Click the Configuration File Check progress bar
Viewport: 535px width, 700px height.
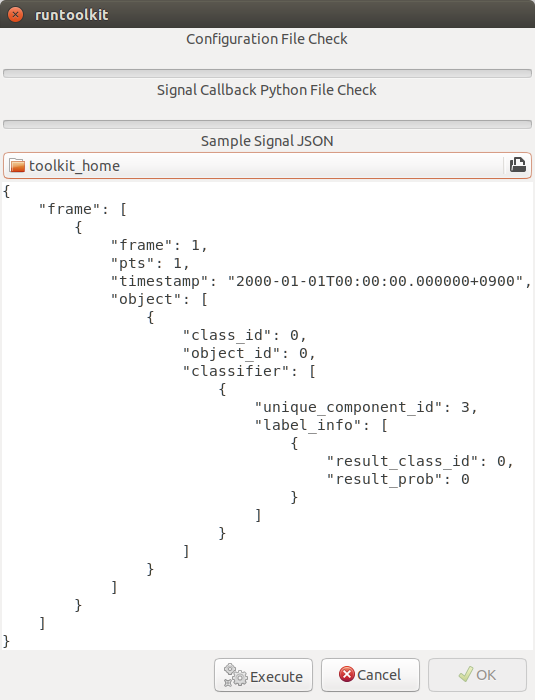(268, 73)
